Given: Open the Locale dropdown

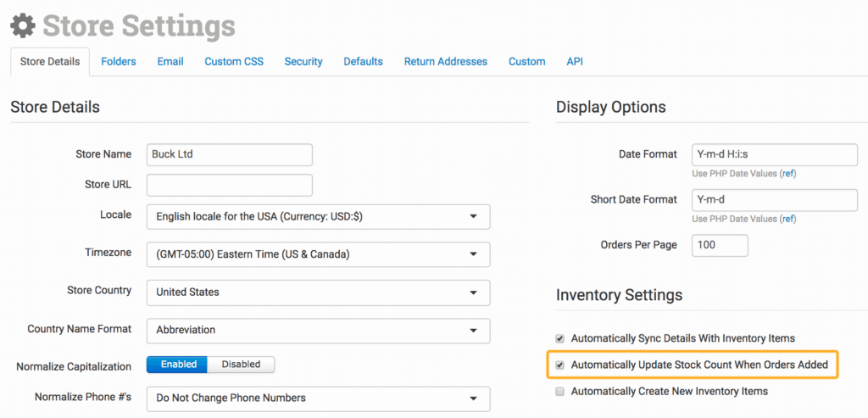Looking at the screenshot, I should pyautogui.click(x=318, y=216).
